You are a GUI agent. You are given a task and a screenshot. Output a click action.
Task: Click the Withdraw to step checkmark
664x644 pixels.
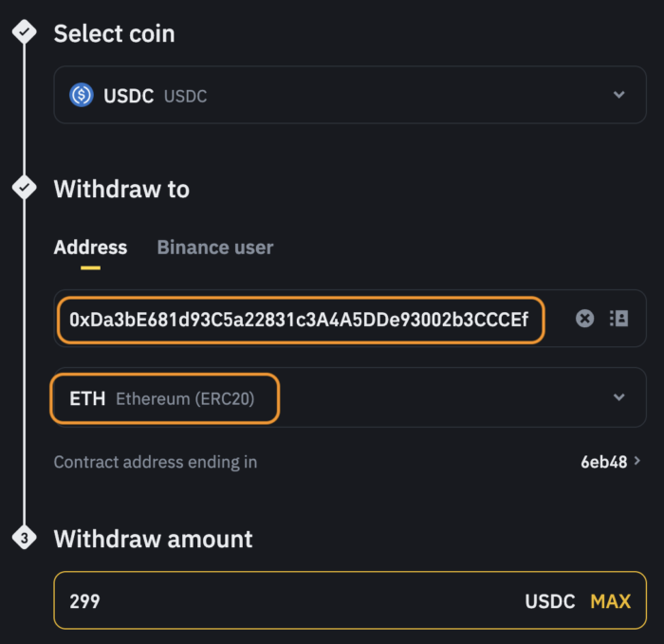(x=24, y=187)
